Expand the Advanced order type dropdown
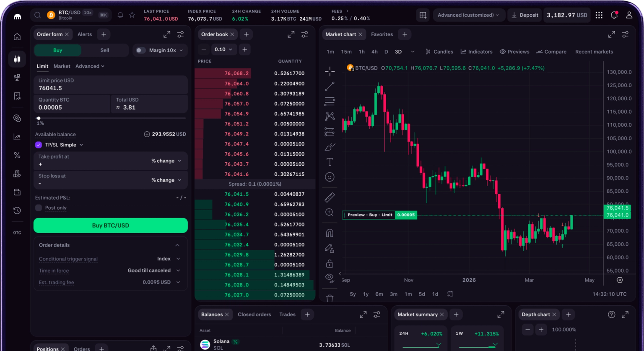 pyautogui.click(x=90, y=66)
